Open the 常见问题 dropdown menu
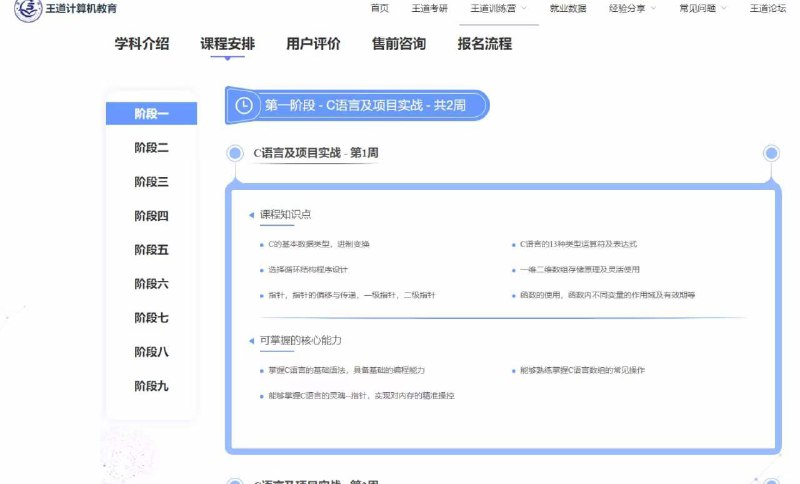 703,8
